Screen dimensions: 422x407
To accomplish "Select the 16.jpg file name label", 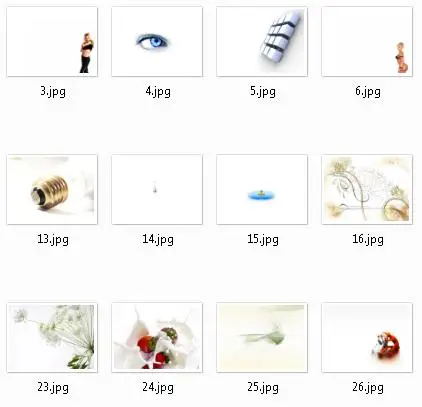I will pos(368,239).
